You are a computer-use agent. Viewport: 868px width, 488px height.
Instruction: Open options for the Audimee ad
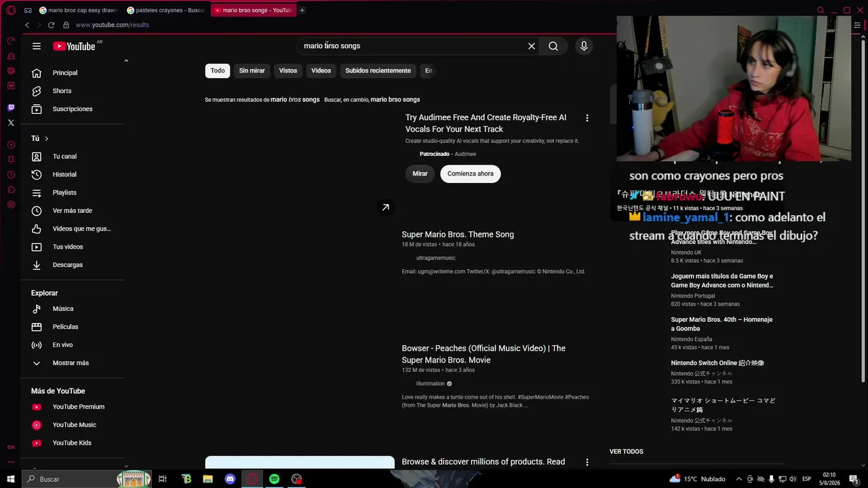[587, 118]
